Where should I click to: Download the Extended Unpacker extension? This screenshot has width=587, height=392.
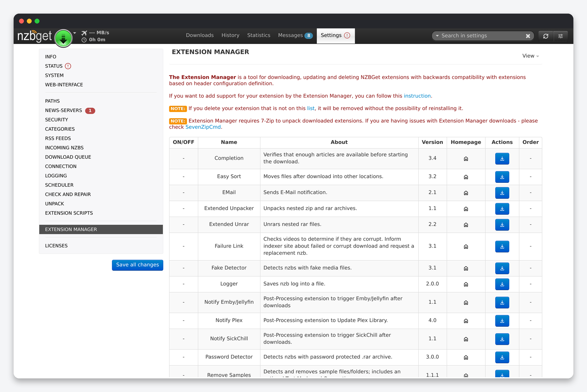[502, 209]
